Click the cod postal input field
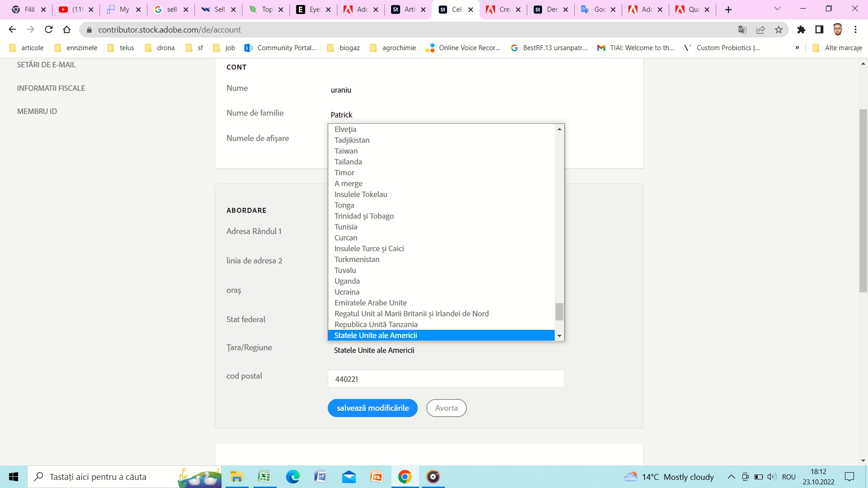The width and height of the screenshot is (868, 488). tap(446, 379)
